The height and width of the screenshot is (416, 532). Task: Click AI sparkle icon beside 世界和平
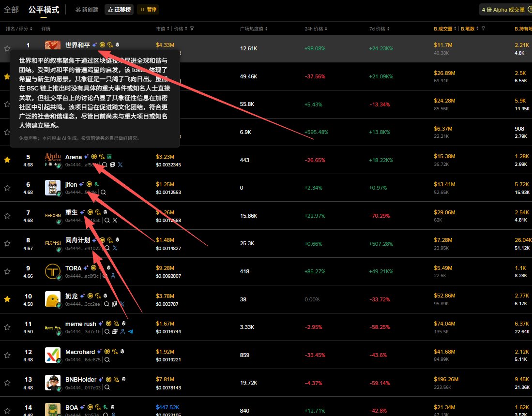click(94, 45)
